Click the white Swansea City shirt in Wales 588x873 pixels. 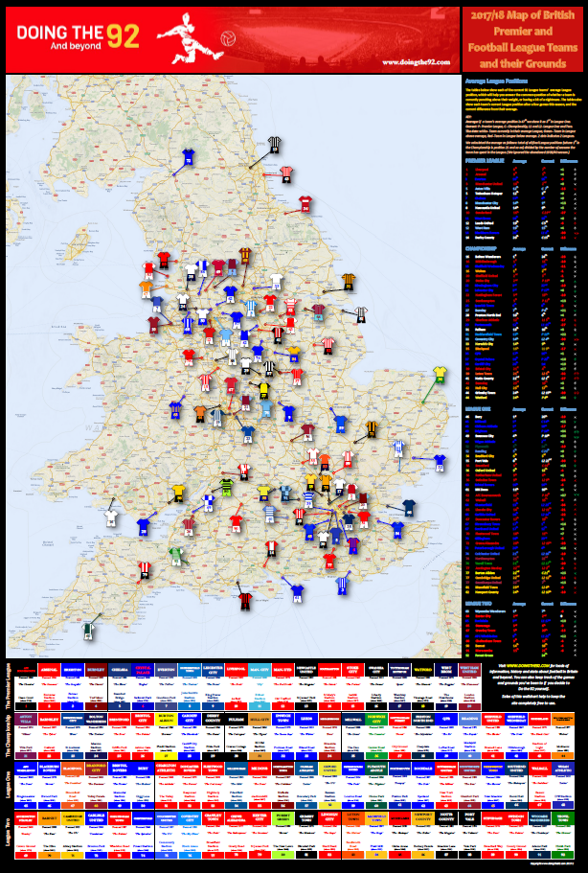(111, 517)
